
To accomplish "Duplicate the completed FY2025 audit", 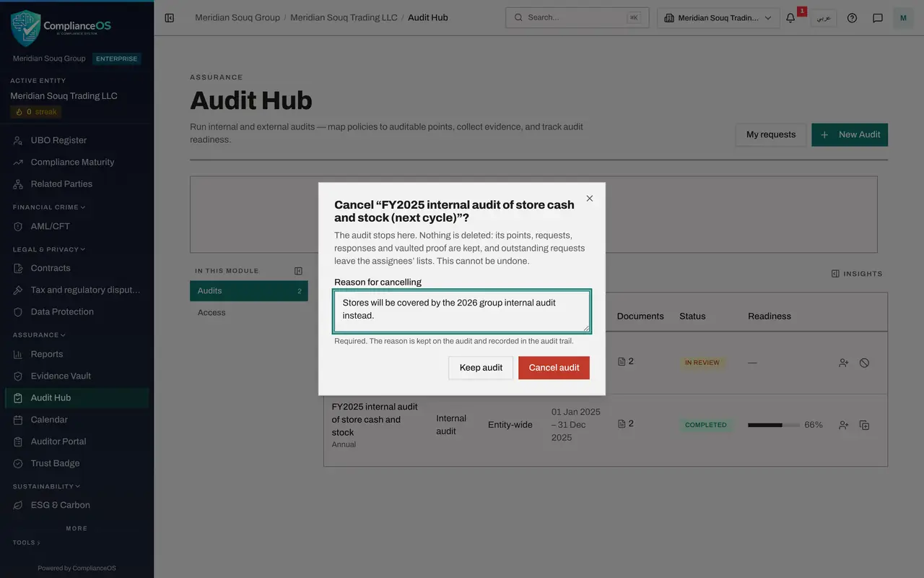I will pyautogui.click(x=864, y=425).
